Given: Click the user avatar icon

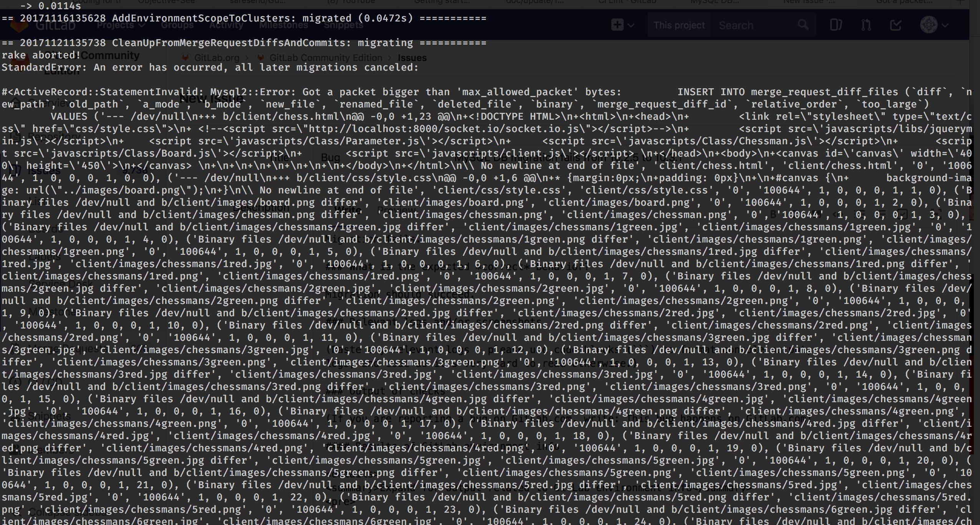Looking at the screenshot, I should 929,25.
